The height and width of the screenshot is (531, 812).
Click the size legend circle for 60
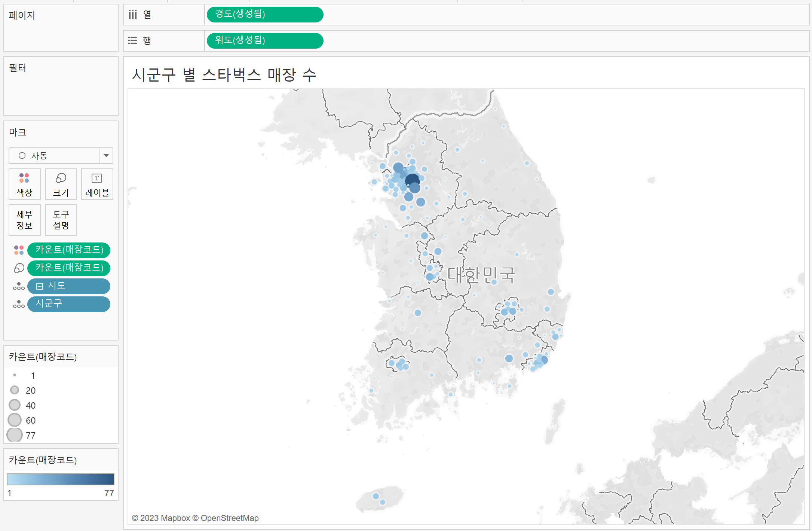(15, 420)
